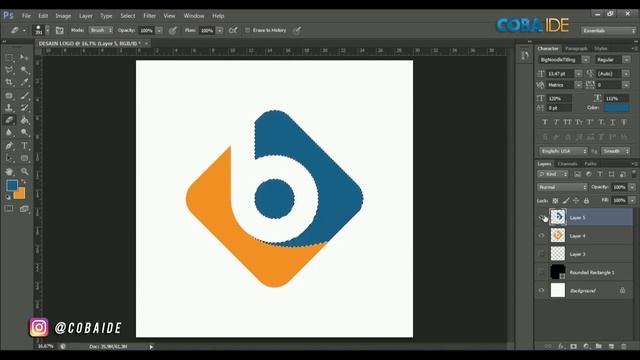640x360 pixels.
Task: Open the layer blend mode Normal dropdown
Action: click(x=562, y=187)
